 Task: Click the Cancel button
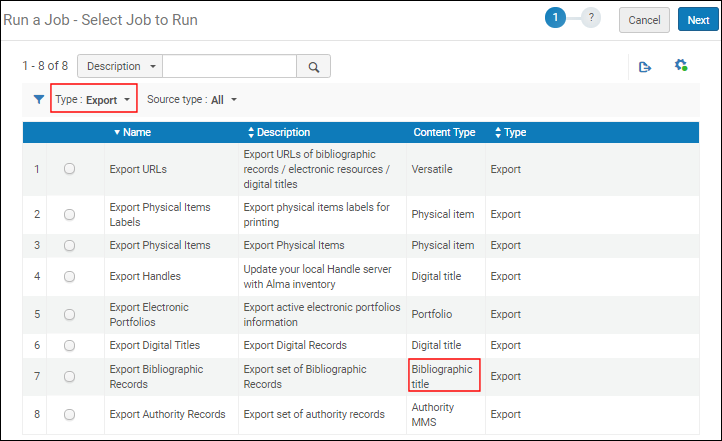point(644,20)
